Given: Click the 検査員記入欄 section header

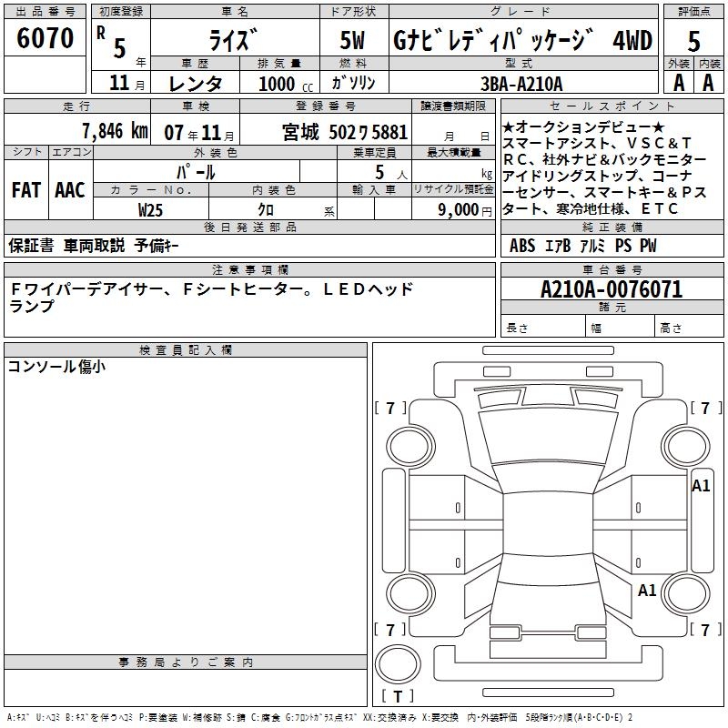Looking at the screenshot, I should tap(186, 350).
